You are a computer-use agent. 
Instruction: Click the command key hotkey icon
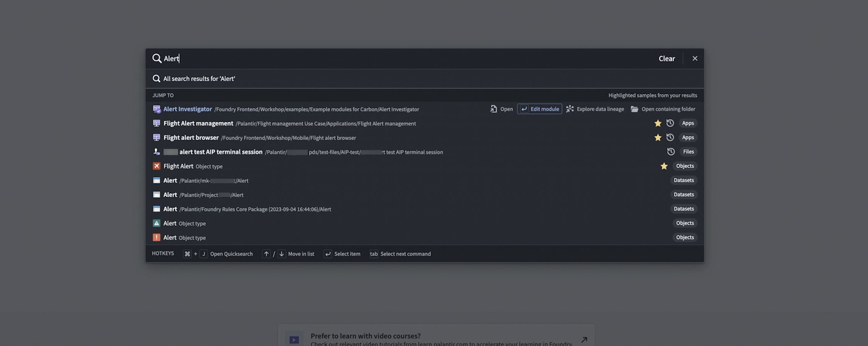click(x=187, y=254)
